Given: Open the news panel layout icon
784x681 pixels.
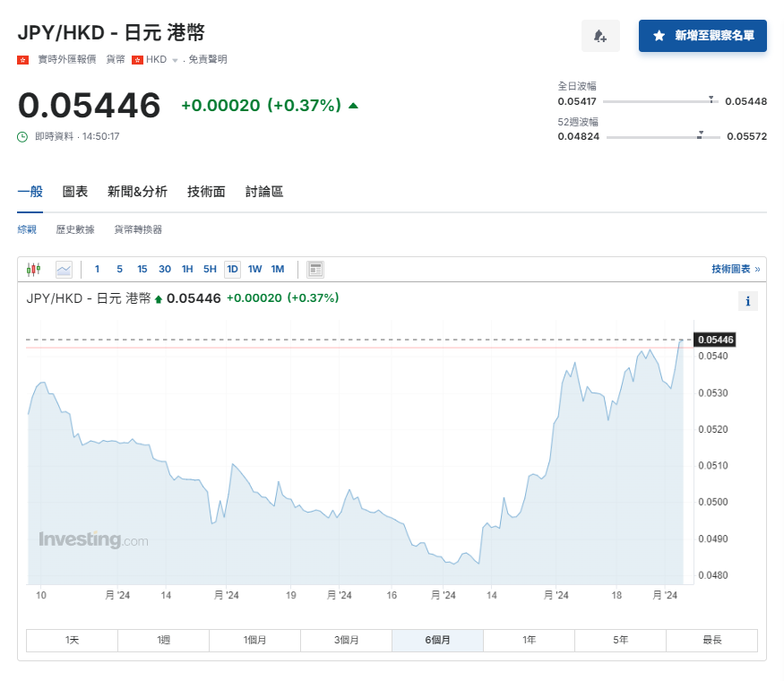Looking at the screenshot, I should [x=314, y=269].
